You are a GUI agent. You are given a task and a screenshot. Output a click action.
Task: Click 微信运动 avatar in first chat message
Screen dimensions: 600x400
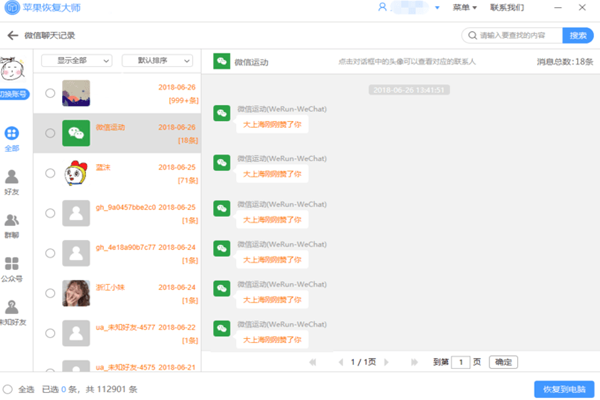tap(221, 114)
